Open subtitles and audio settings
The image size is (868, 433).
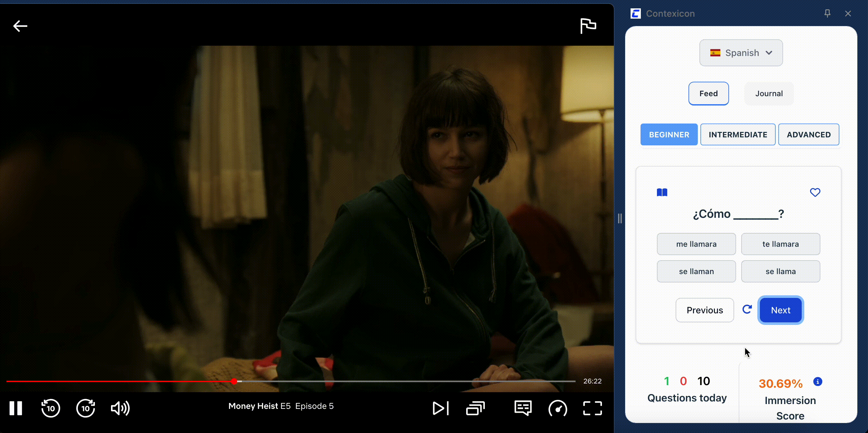(523, 408)
